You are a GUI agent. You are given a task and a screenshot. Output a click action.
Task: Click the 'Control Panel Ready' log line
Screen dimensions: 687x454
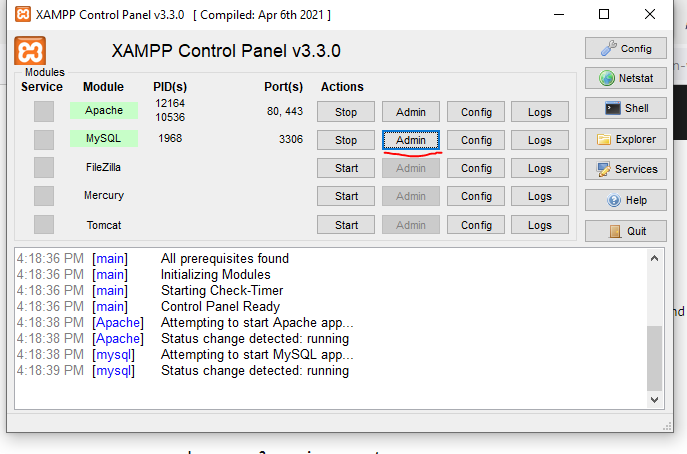[x=220, y=306]
